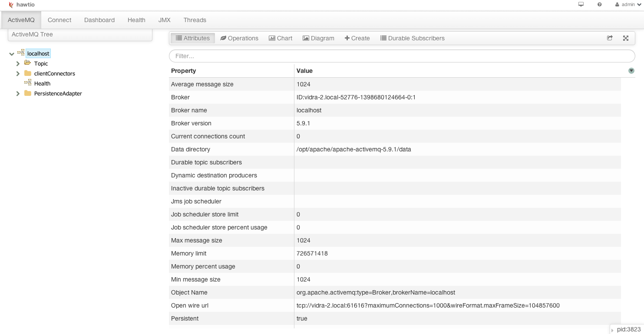Screen dimensions: 644x334
Task: Click the attributes Filter field
Action: click(x=402, y=56)
